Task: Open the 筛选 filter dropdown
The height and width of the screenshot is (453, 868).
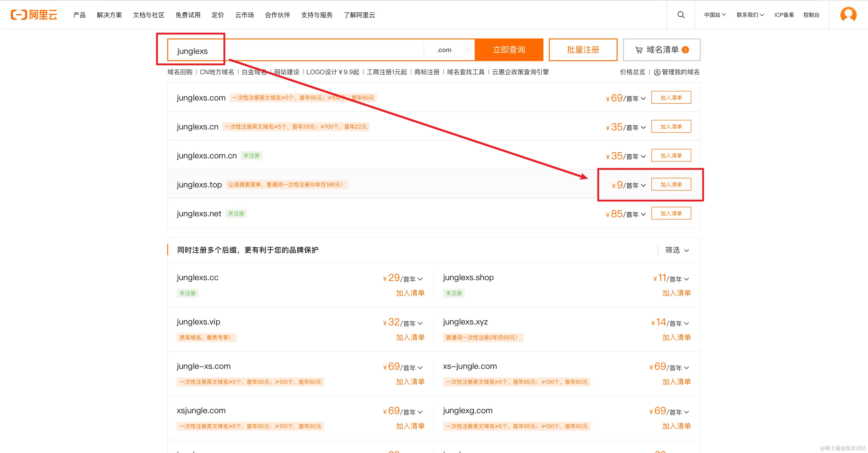Action: pos(677,250)
